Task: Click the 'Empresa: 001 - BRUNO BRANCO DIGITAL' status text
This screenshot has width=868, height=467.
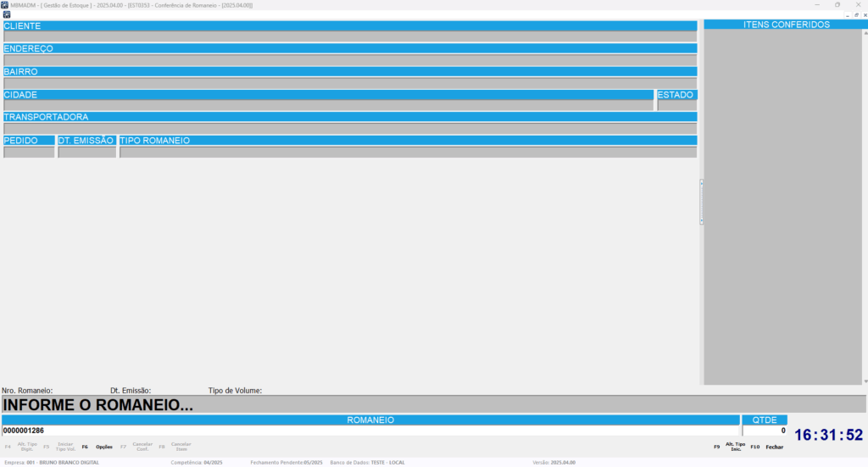Action: [52, 463]
